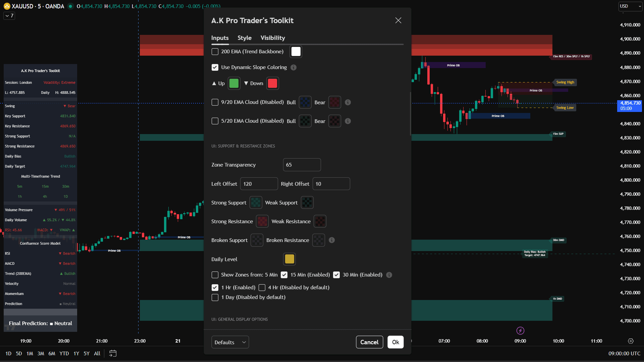Enable the 200 EMA (Trend Backbone) checkbox
The image size is (644, 362).
(215, 52)
